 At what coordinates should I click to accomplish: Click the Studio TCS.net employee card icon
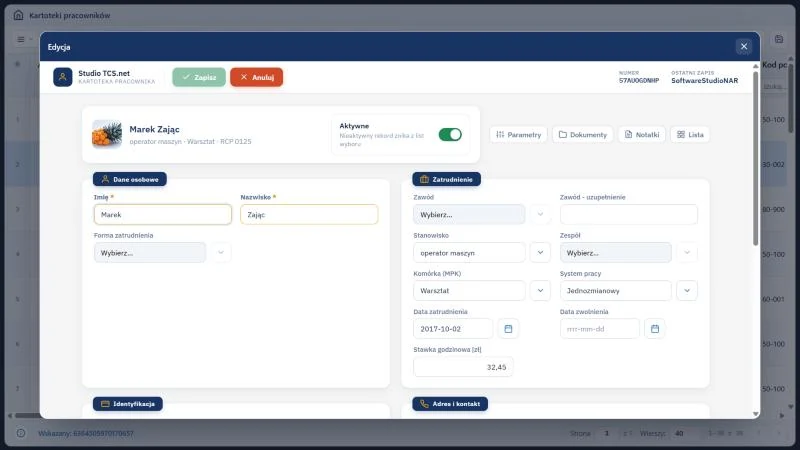point(63,77)
